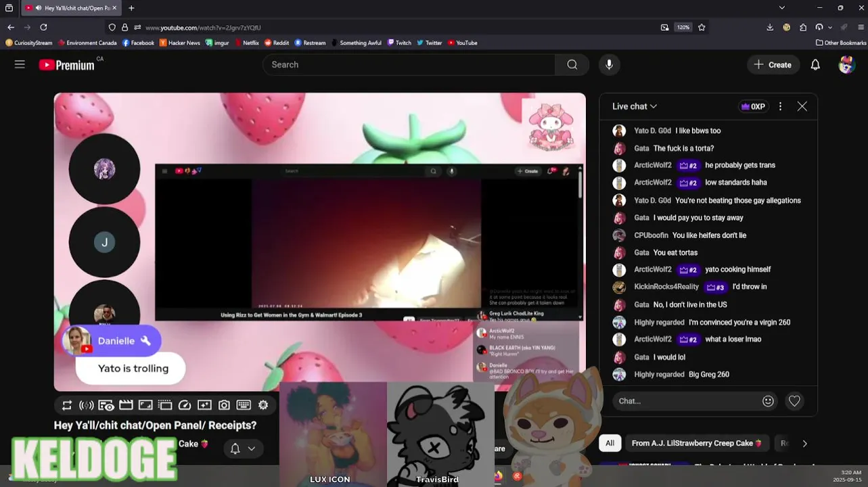Open the enhancer settings gear icon

point(263,405)
